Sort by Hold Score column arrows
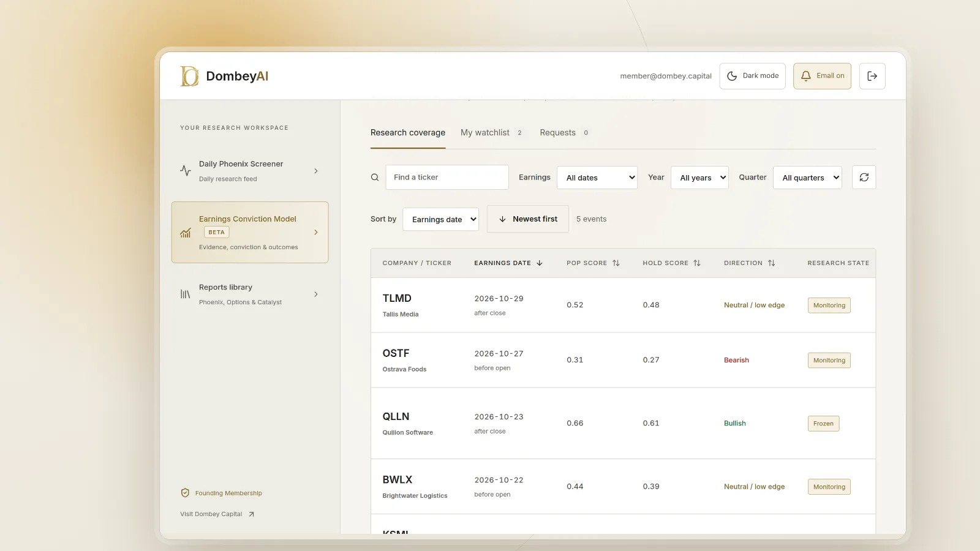The image size is (980, 551). (697, 263)
